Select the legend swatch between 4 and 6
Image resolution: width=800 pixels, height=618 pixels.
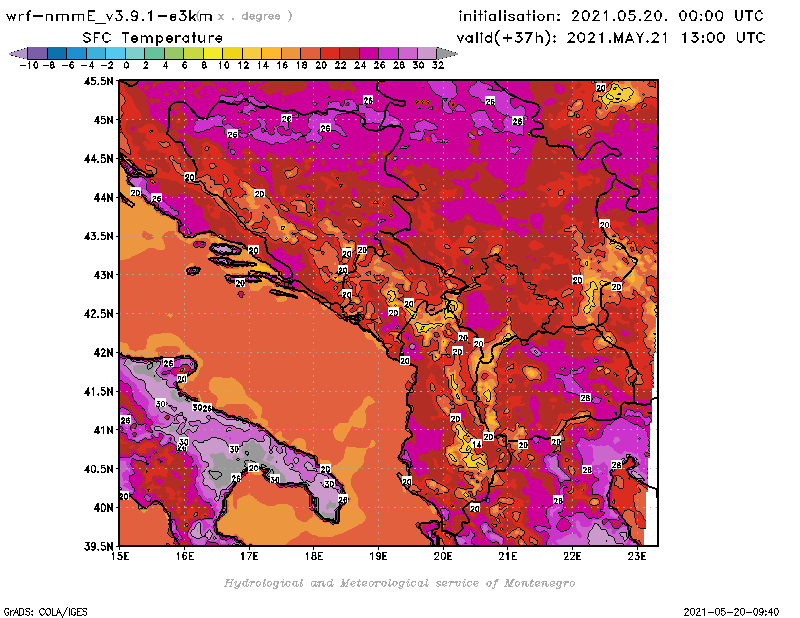pyautogui.click(x=174, y=53)
